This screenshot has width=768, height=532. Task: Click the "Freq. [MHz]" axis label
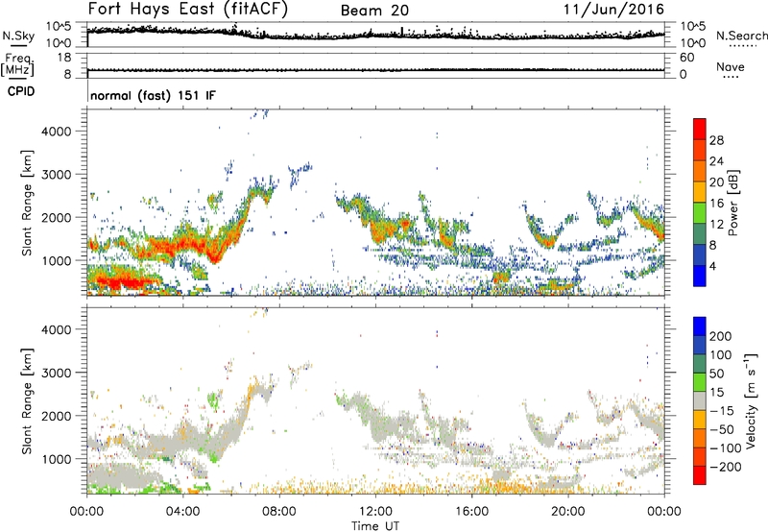pos(18,64)
